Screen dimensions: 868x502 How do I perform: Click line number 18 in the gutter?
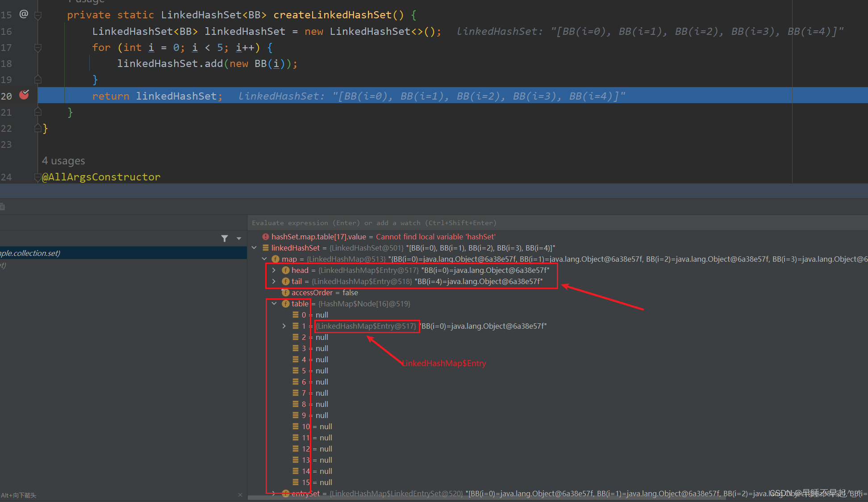(x=6, y=64)
